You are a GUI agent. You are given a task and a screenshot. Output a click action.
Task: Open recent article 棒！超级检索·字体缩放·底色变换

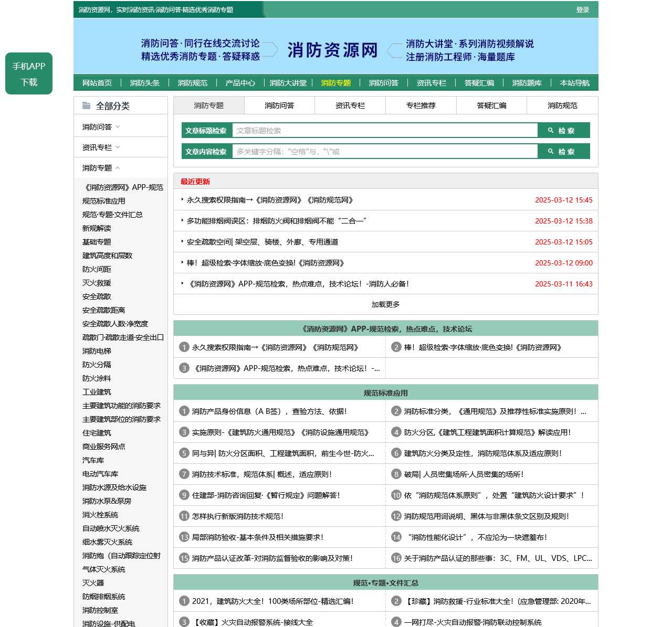pos(266,263)
